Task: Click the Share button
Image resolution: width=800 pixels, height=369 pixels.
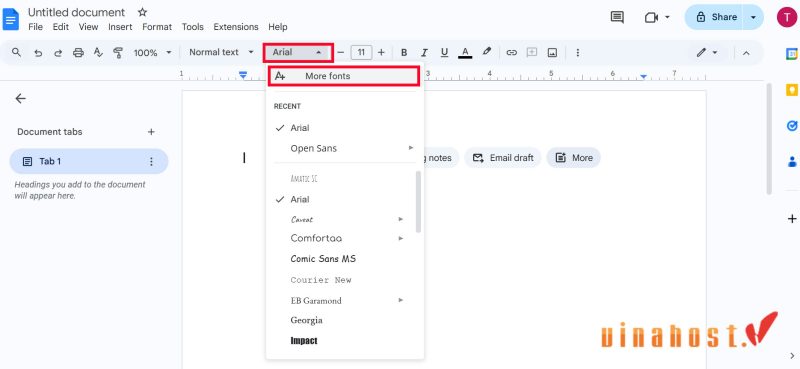Action: tap(717, 17)
